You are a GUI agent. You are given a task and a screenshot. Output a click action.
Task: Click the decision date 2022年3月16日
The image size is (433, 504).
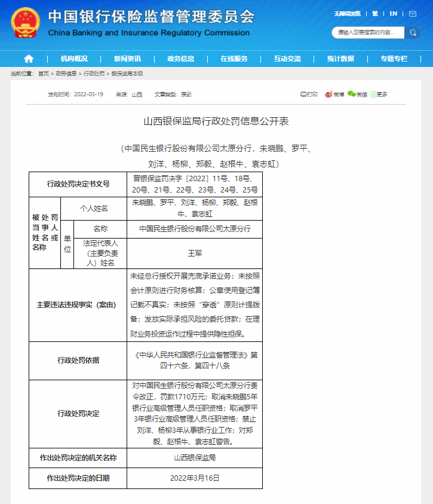click(195, 478)
